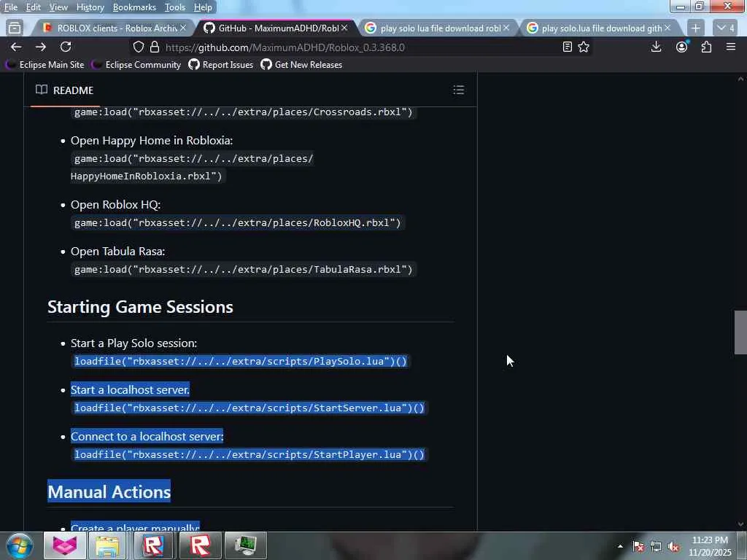The height and width of the screenshot is (560, 747).
Task: Switch to ROBLOX clients - Roblox Archive tab
Action: tap(112, 28)
